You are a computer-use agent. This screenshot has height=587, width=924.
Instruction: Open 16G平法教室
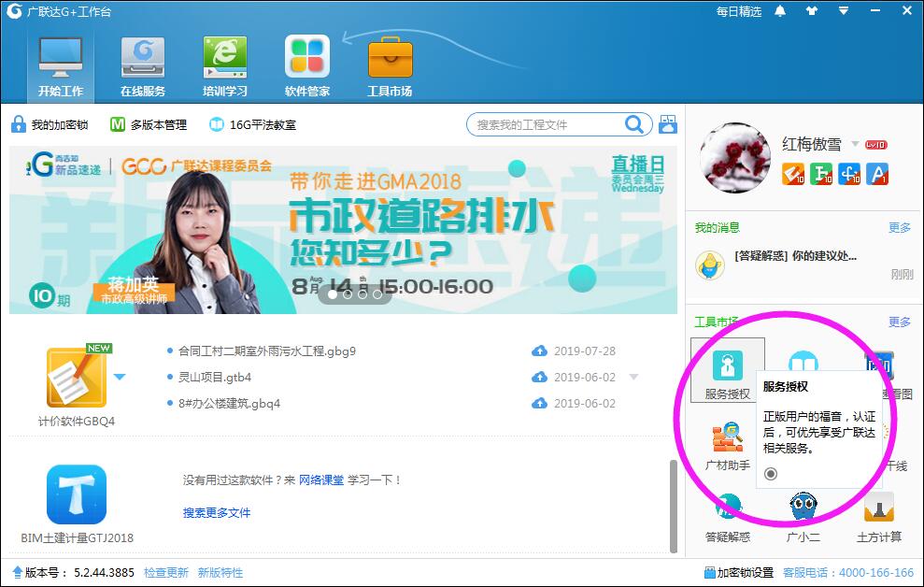253,124
